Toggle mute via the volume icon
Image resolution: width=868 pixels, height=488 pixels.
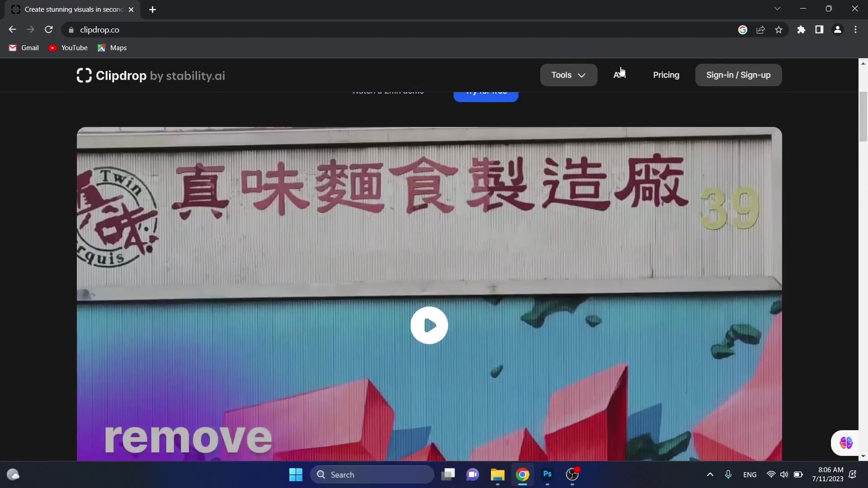click(x=785, y=475)
